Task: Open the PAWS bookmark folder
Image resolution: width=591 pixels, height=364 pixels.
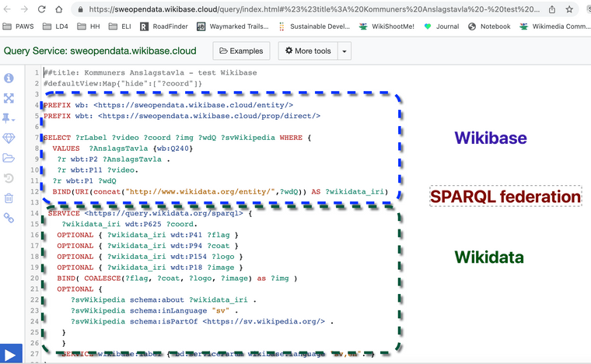Action: pyautogui.click(x=20, y=26)
